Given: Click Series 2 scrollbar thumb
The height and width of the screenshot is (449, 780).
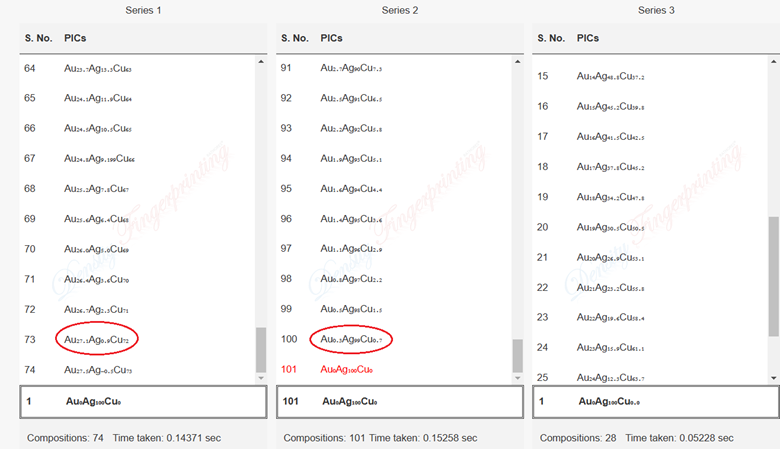Looking at the screenshot, I should (x=517, y=355).
